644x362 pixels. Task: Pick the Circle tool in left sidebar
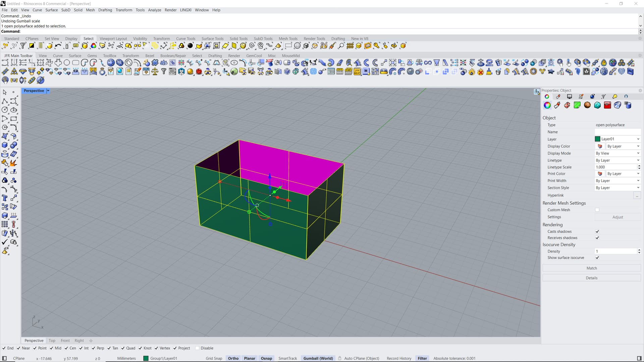point(5,110)
